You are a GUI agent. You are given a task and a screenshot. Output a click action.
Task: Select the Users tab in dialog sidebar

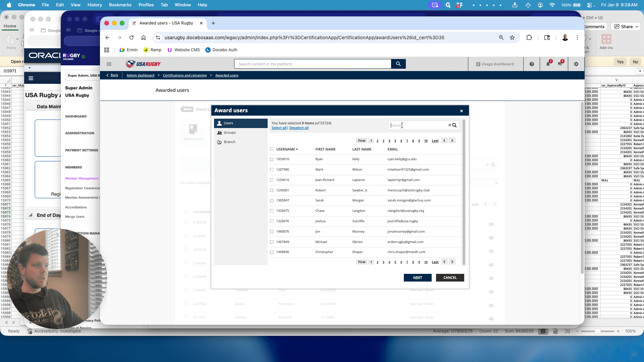tap(241, 123)
